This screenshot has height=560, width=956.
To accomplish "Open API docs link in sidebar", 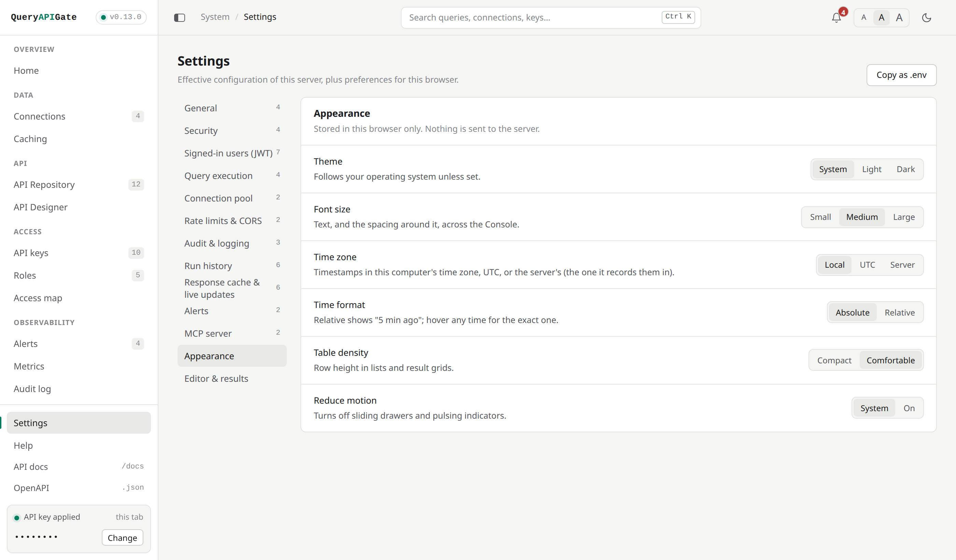I will (x=79, y=467).
